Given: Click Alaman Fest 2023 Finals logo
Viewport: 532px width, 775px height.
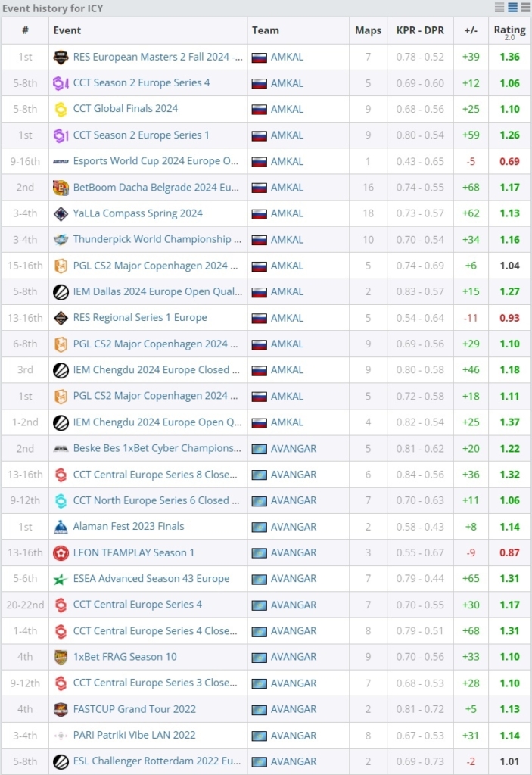Looking at the screenshot, I should [x=61, y=527].
